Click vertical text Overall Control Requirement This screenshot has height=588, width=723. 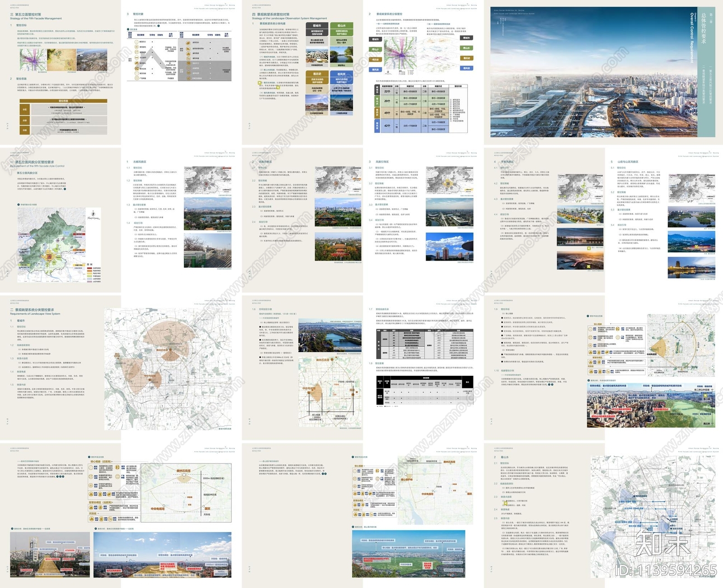pos(692,37)
